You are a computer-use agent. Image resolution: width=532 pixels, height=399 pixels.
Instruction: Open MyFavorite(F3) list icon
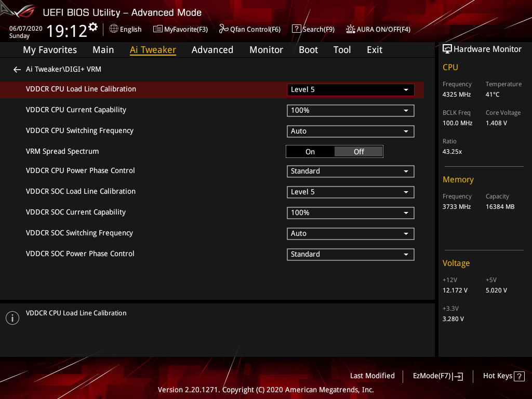pyautogui.click(x=157, y=29)
